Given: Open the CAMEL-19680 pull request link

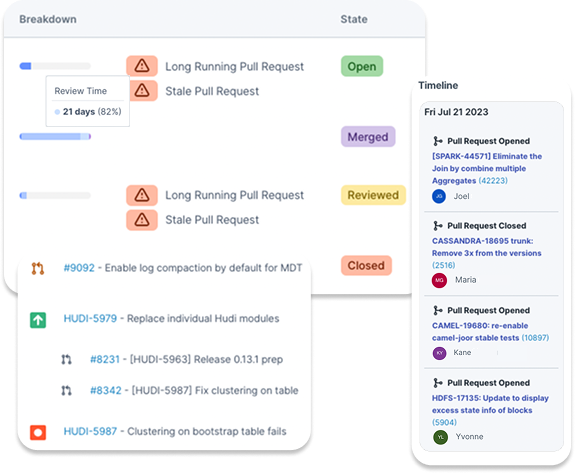Looking at the screenshot, I should click(x=490, y=331).
